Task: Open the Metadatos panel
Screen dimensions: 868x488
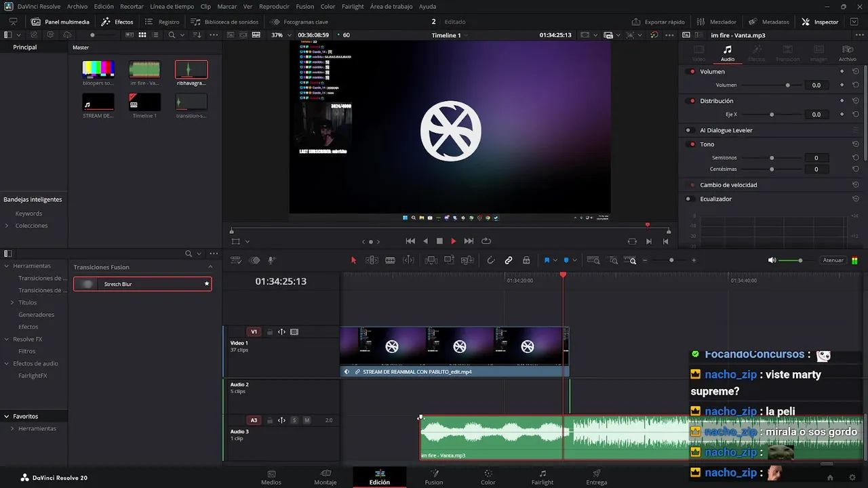Action: (769, 22)
